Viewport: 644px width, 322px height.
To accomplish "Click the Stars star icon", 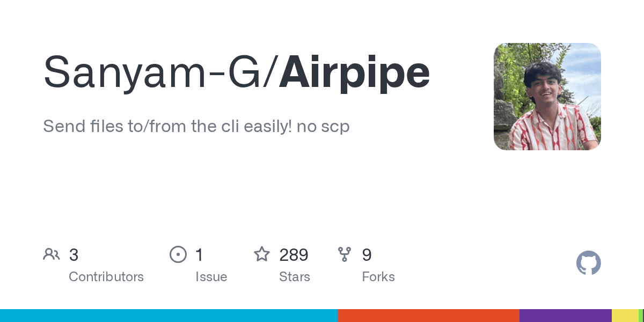I will (x=262, y=254).
